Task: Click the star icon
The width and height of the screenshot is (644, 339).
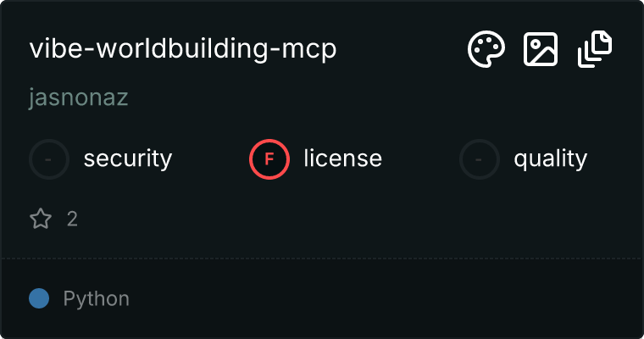Action: pos(41,218)
